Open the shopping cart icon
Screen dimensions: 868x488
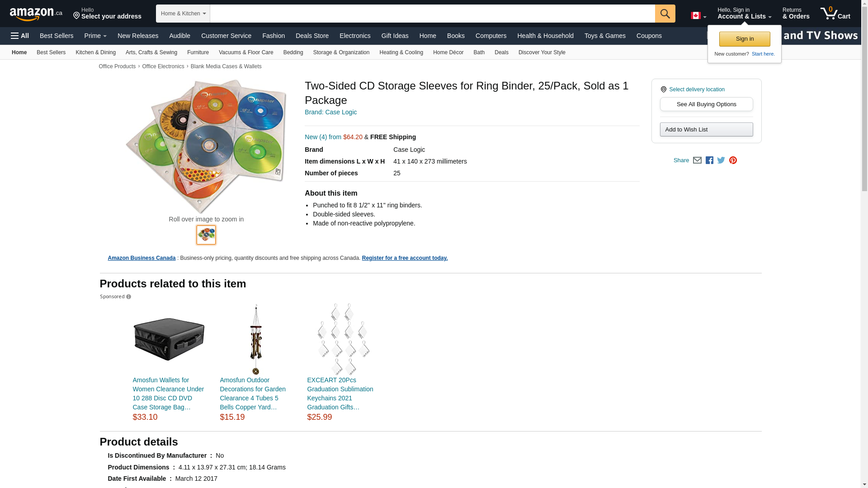pos(835,14)
